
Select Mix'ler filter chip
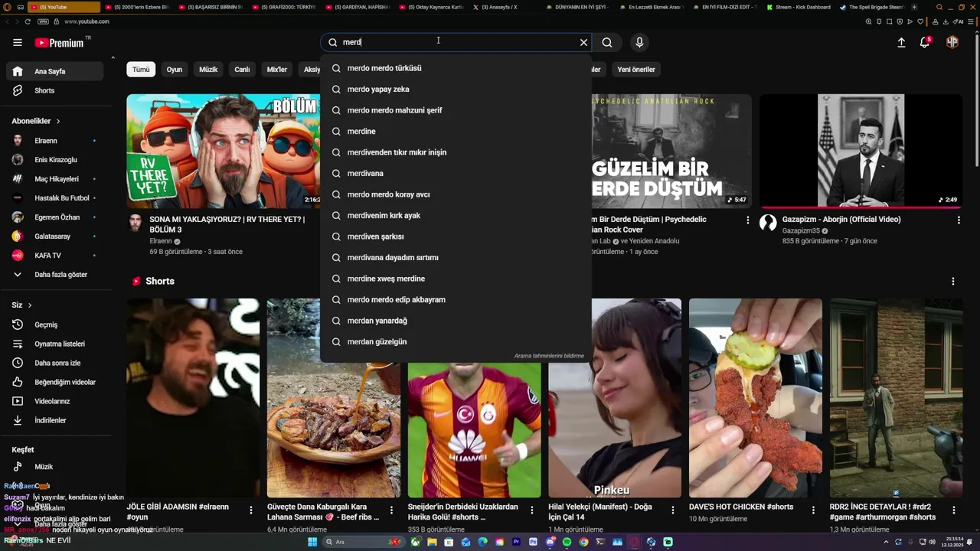[276, 70]
